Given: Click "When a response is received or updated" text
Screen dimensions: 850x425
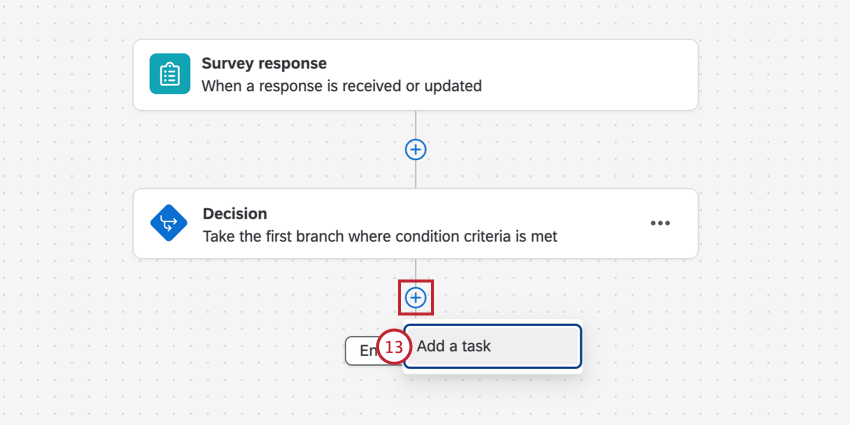Looking at the screenshot, I should pos(341,86).
